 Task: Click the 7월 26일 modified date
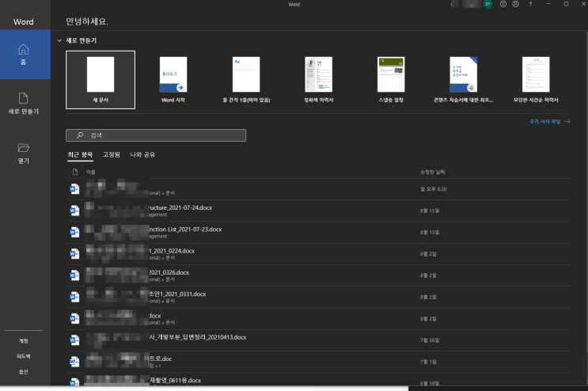click(430, 340)
